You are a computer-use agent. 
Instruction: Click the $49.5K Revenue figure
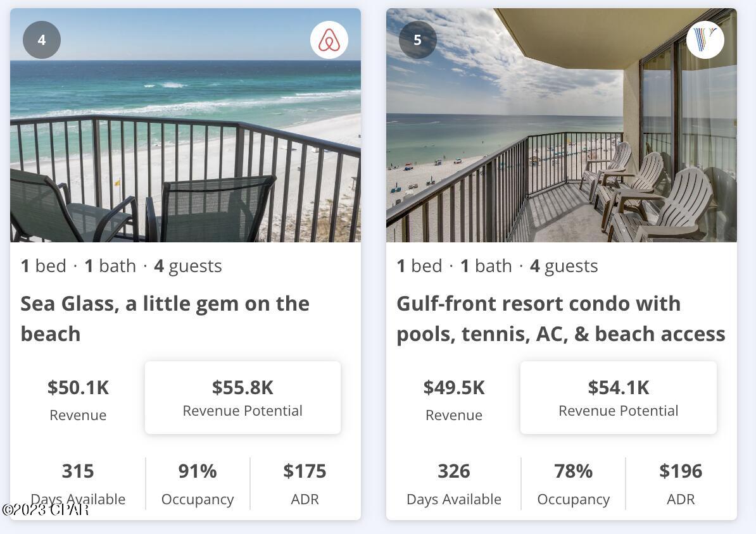point(454,388)
